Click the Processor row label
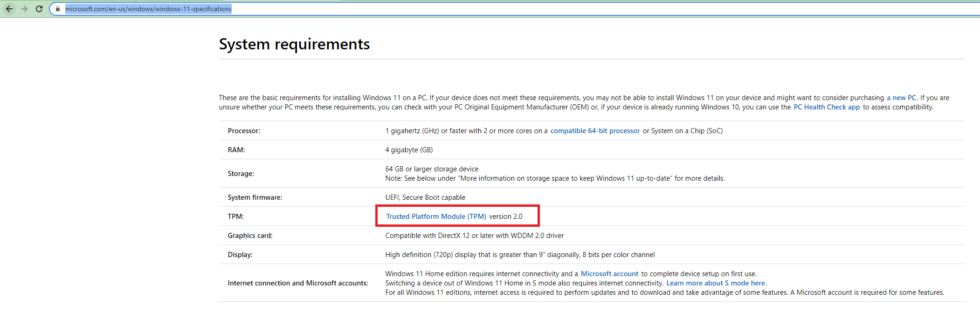980x319 pixels. [244, 131]
